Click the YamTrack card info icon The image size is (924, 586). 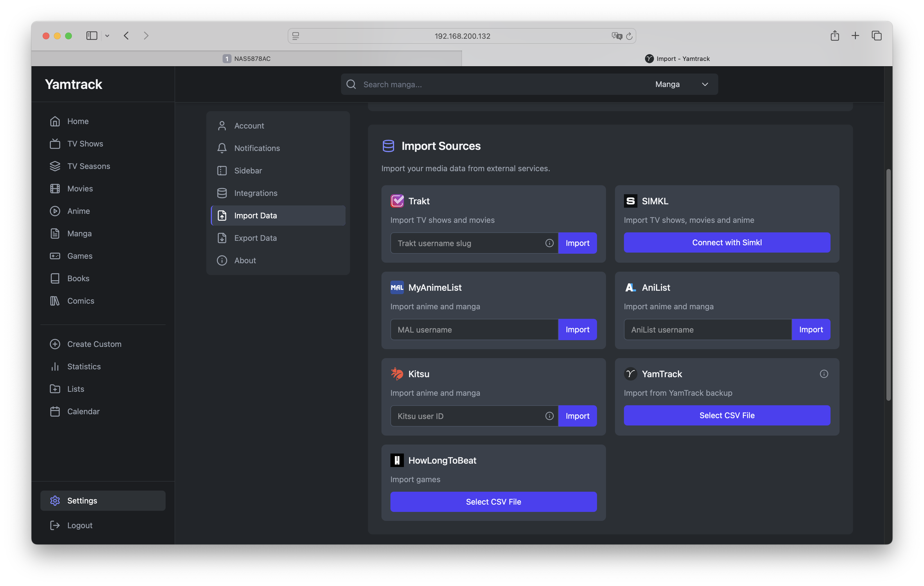tap(824, 374)
